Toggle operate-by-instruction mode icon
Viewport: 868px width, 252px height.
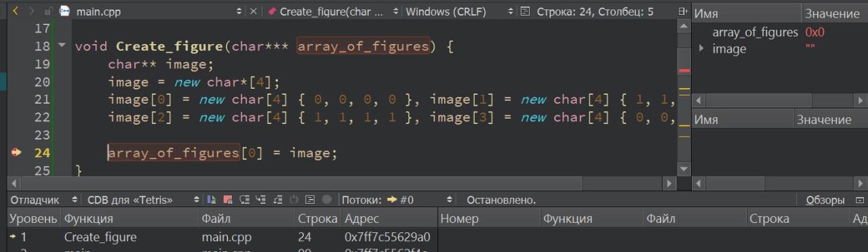[310, 200]
